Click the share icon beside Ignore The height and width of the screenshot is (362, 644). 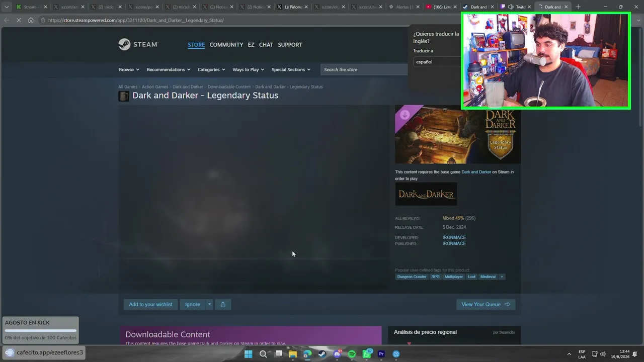[x=223, y=304]
